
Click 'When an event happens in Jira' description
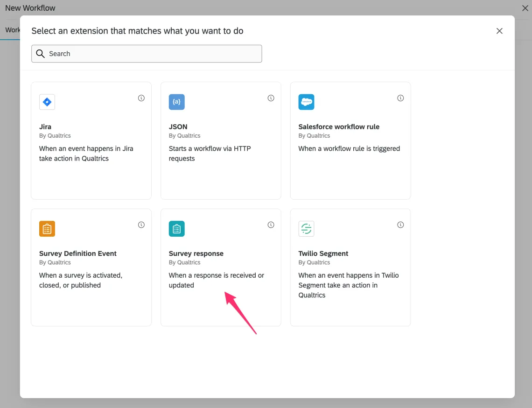tap(86, 154)
